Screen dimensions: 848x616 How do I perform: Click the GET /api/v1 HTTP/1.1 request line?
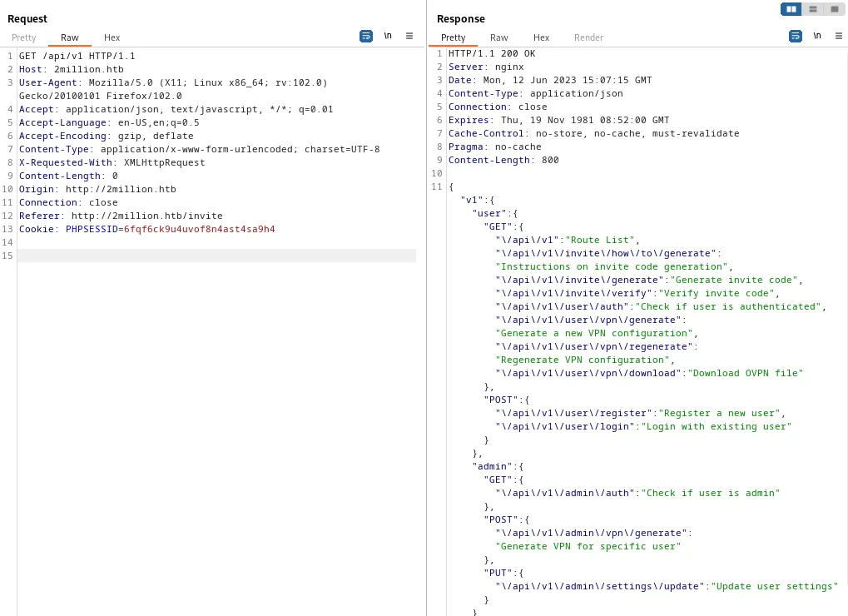tap(77, 56)
